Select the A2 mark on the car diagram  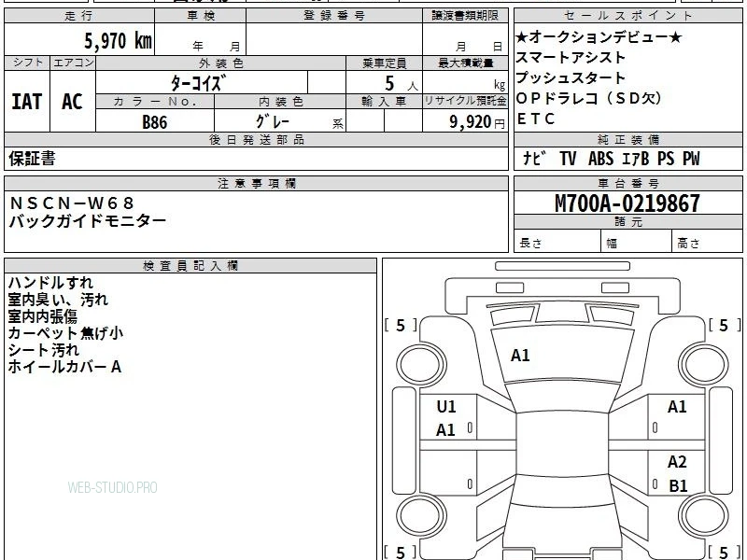[x=677, y=462]
